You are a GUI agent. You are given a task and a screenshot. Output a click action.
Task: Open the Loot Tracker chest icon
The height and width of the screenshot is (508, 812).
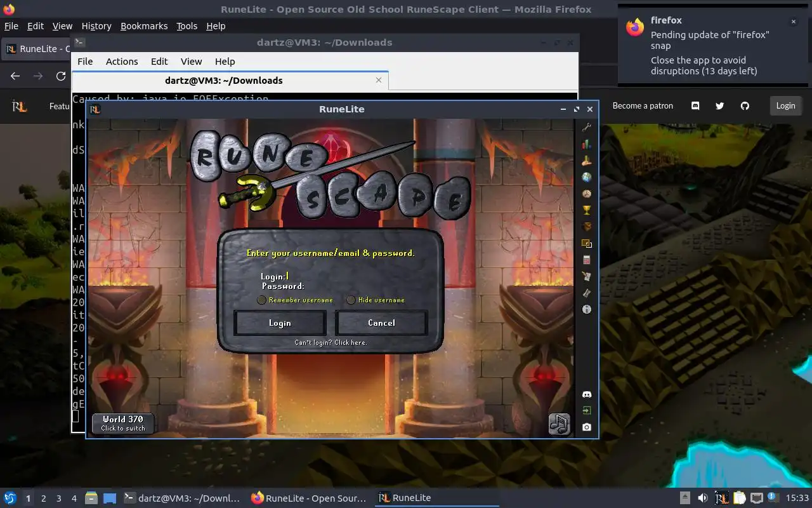pos(587,227)
